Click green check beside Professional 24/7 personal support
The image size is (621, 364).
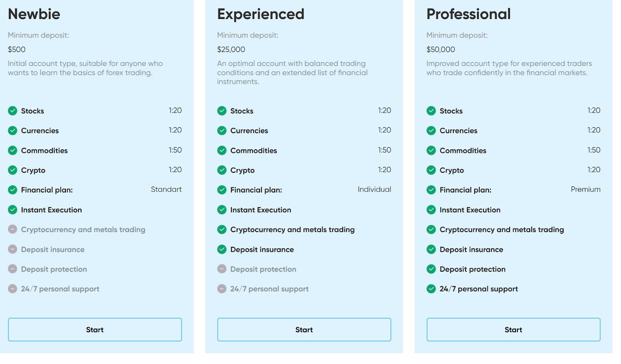point(431,289)
